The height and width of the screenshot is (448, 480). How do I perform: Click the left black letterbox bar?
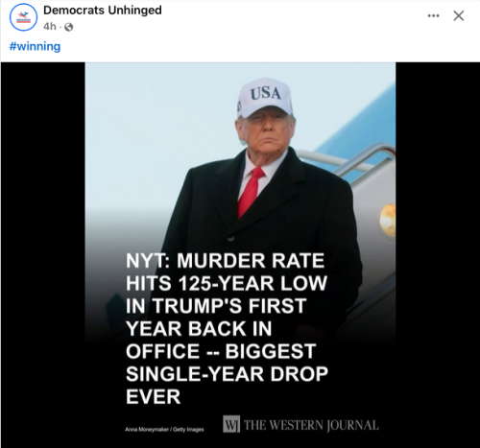(43, 255)
